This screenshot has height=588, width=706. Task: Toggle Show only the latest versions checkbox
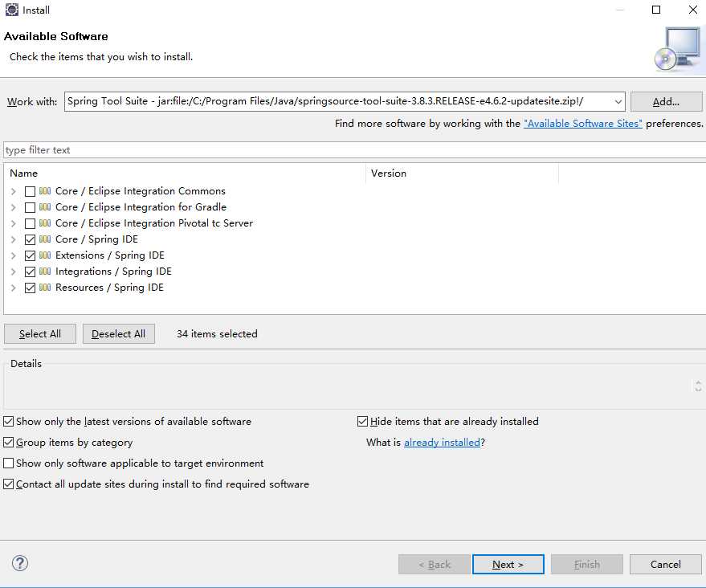pos(9,422)
